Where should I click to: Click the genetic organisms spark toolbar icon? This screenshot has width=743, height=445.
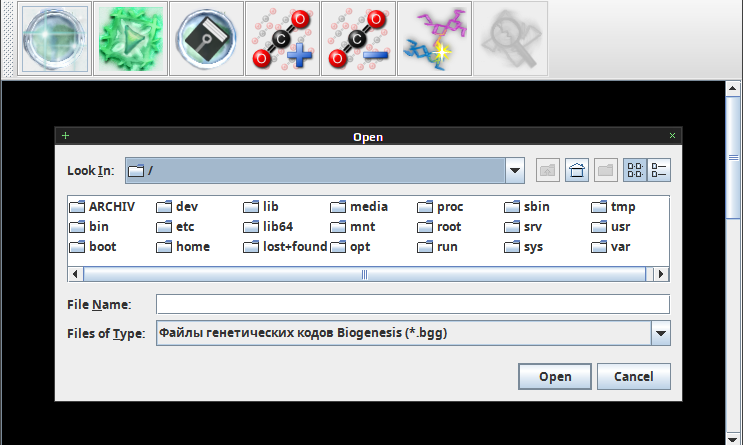tap(435, 39)
